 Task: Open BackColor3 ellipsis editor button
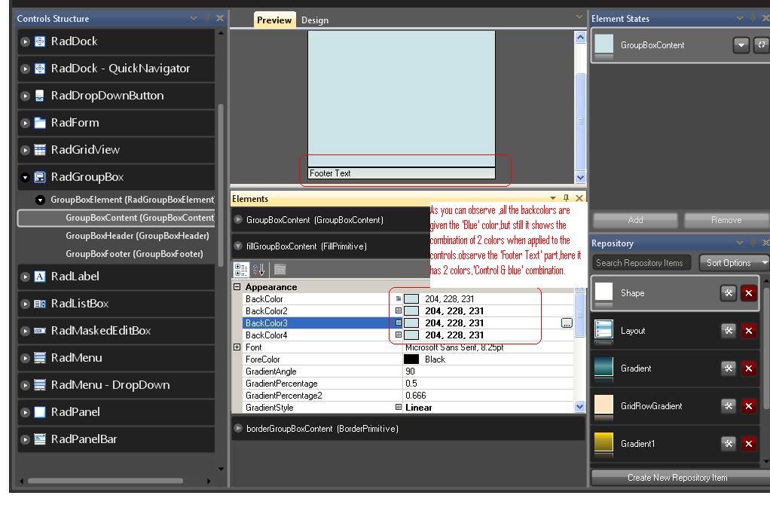pos(567,323)
